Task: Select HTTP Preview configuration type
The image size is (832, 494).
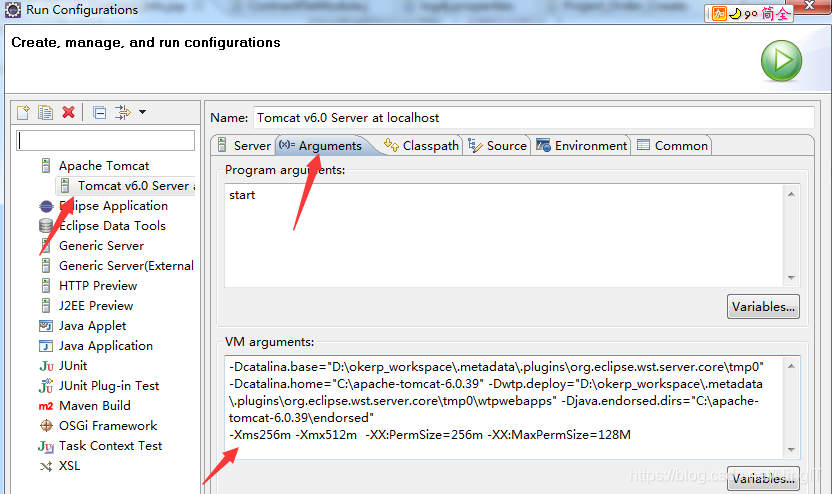Action: (98, 285)
